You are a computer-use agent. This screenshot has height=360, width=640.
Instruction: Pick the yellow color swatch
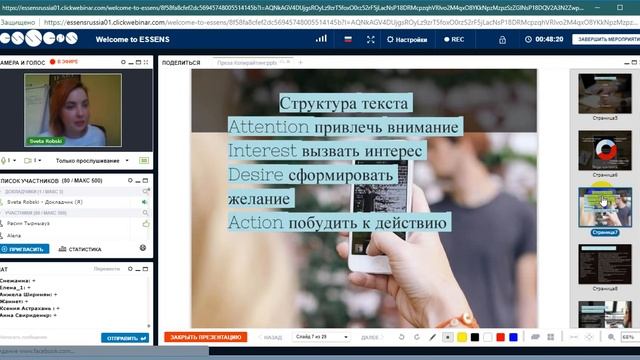pyautogui.click(x=462, y=337)
